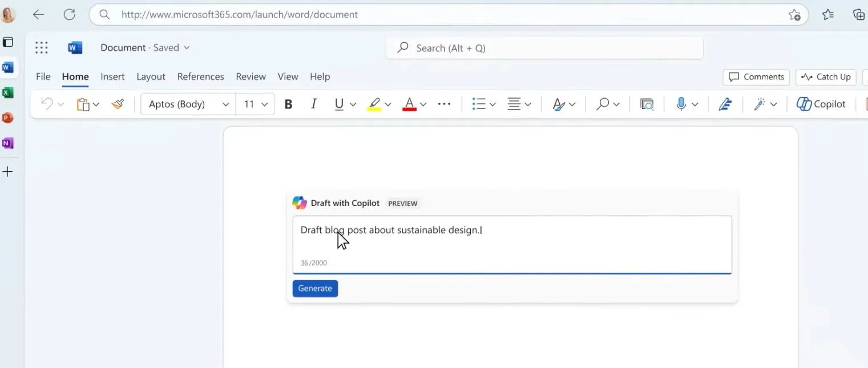Viewport: 868px width, 368px height.
Task: Expand undo history dropdown arrow
Action: (60, 104)
